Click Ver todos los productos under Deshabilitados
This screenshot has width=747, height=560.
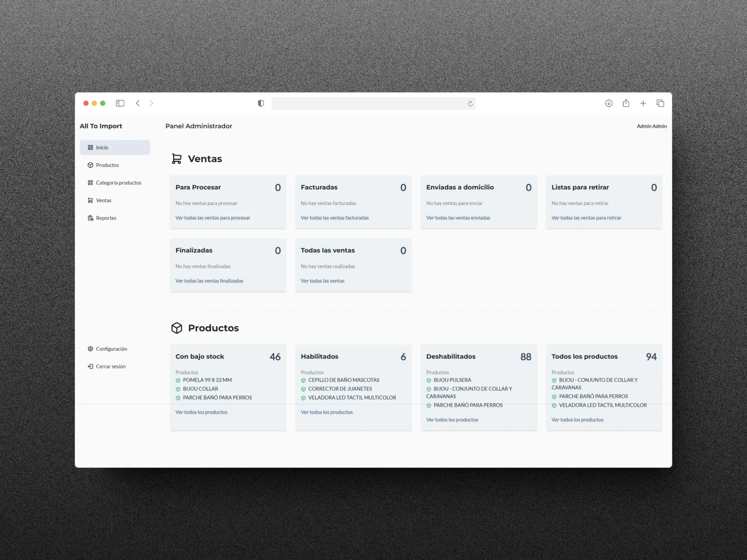pyautogui.click(x=452, y=420)
